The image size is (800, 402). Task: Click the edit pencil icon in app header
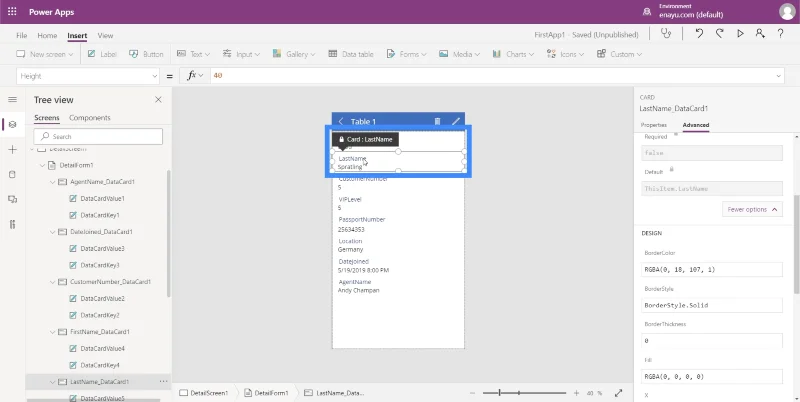(x=456, y=121)
